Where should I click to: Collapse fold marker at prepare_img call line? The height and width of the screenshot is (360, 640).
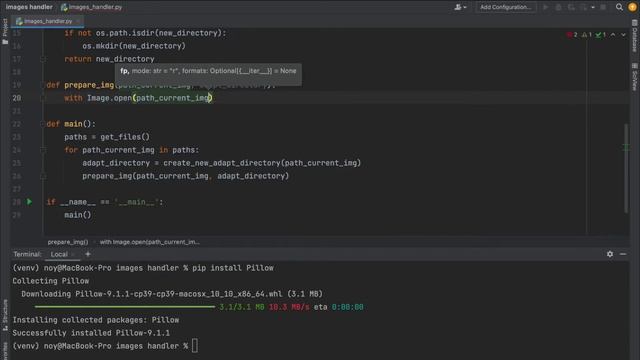(x=43, y=176)
